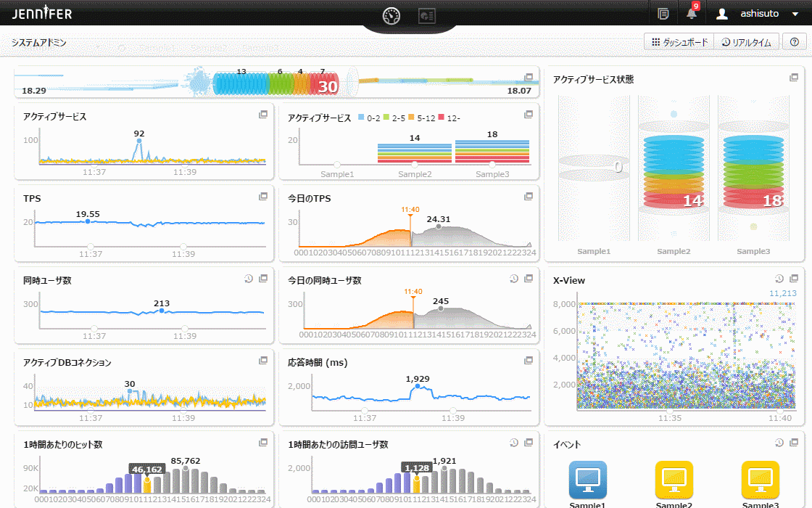Pop out the アクティブサービス状態 panel
Viewport: 812px width, 508px height.
794,78
